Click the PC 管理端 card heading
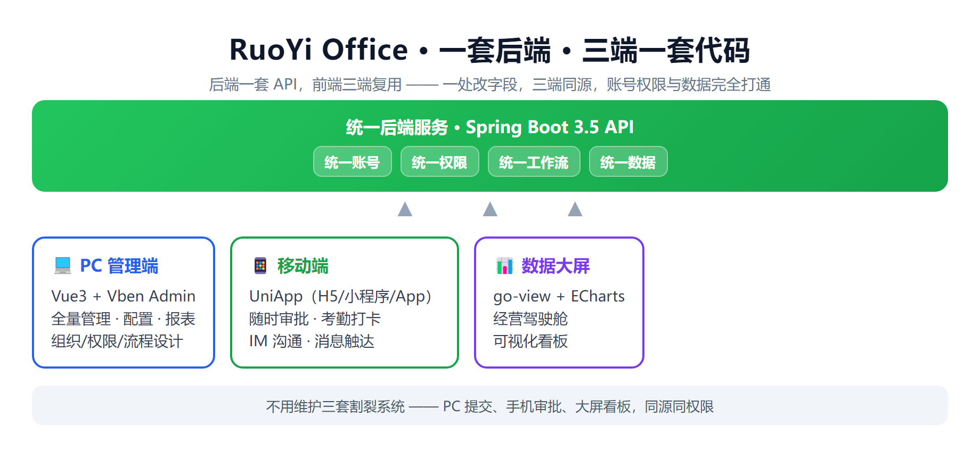Screen dimensions: 980x457 tap(119, 265)
